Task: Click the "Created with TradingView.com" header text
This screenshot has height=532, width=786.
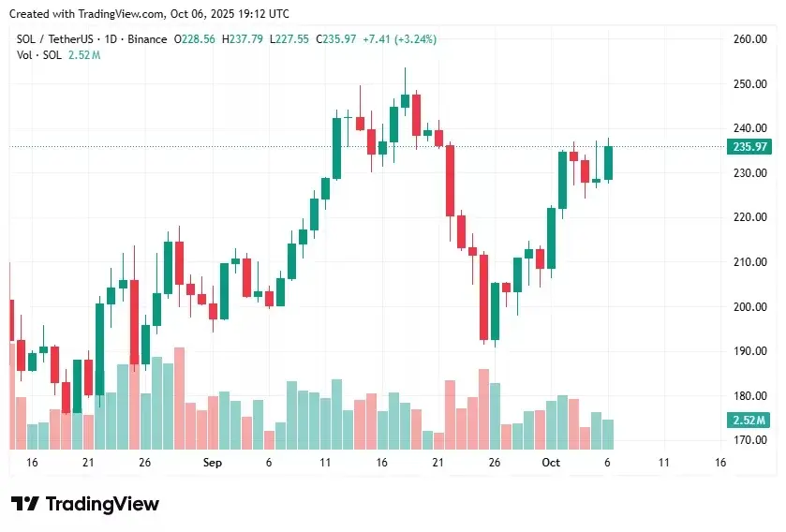Action: coord(152,14)
